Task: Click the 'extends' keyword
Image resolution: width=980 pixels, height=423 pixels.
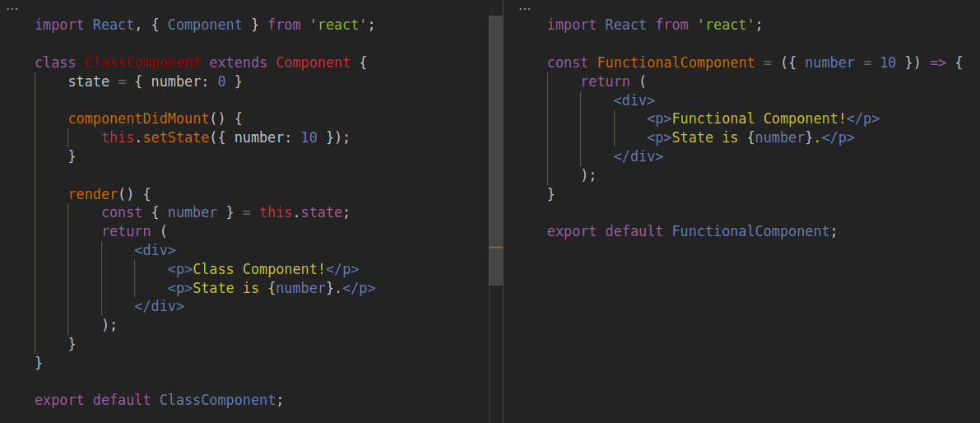Action: [239, 63]
